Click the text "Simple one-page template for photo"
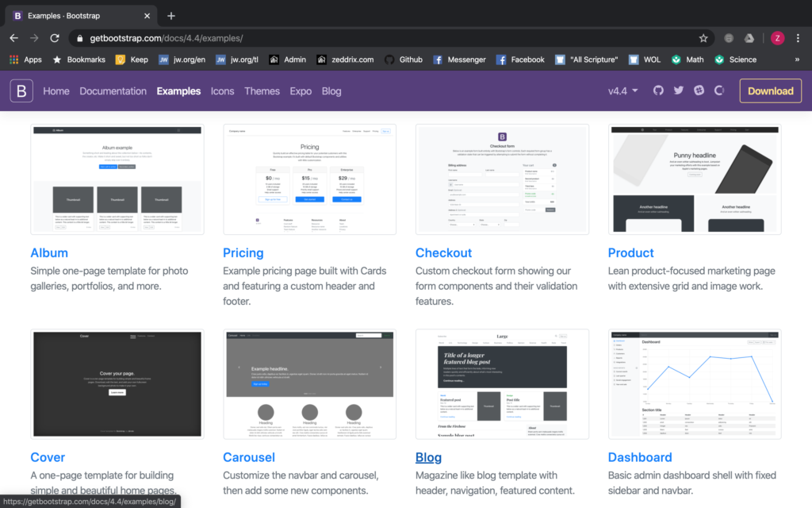The height and width of the screenshot is (508, 812). pyautogui.click(x=109, y=271)
